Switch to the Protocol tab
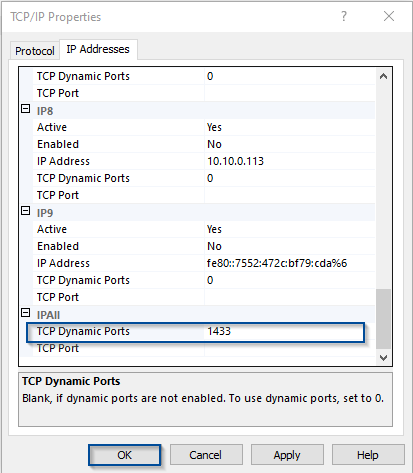The image size is (413, 473). pyautogui.click(x=35, y=51)
